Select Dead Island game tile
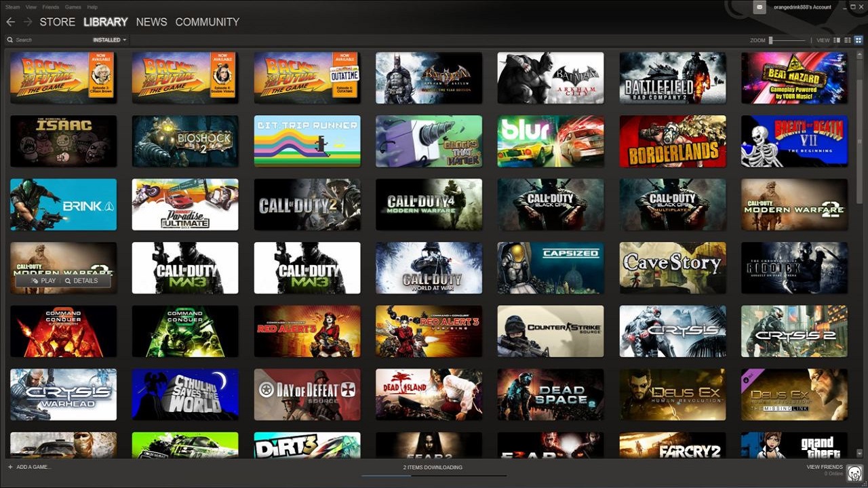This screenshot has height=488, width=868. 429,394
